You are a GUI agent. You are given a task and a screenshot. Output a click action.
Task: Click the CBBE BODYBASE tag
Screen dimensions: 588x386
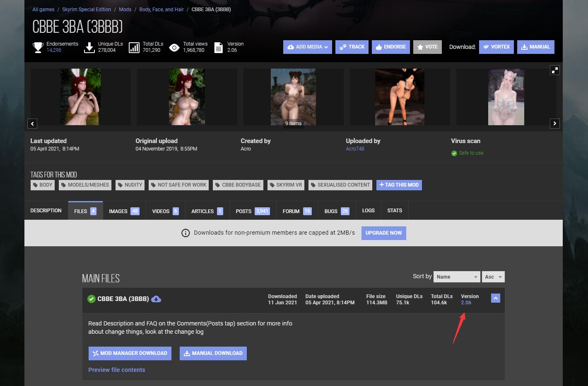coord(238,185)
